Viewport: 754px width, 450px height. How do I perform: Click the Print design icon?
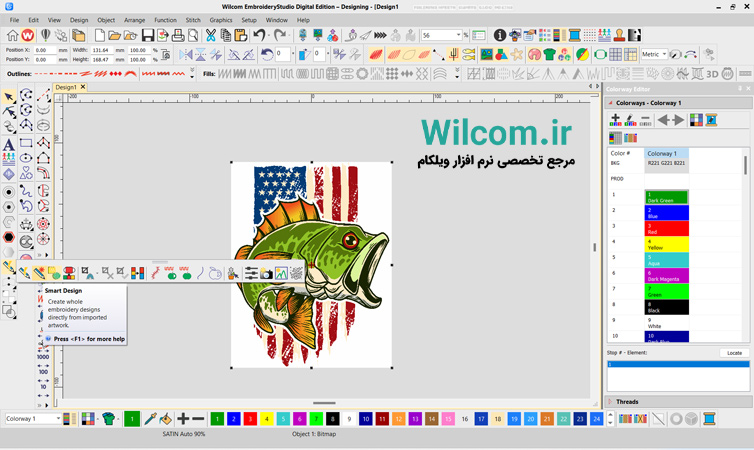178,35
